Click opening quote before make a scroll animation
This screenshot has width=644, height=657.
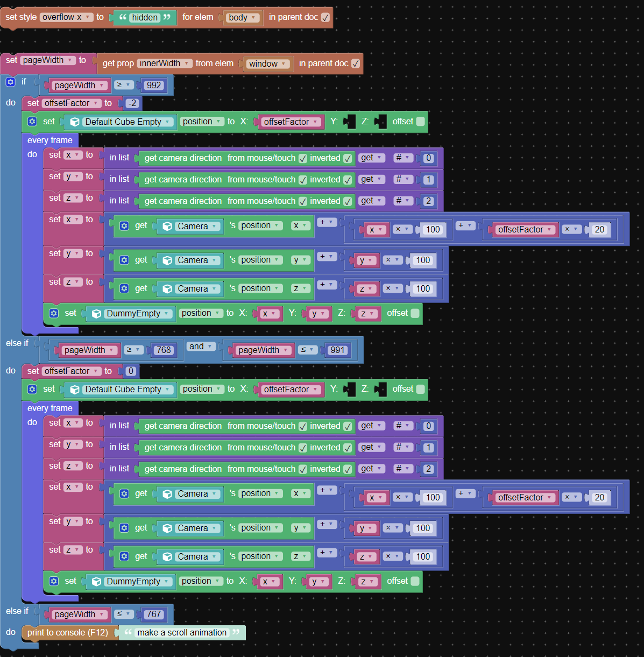(x=128, y=632)
